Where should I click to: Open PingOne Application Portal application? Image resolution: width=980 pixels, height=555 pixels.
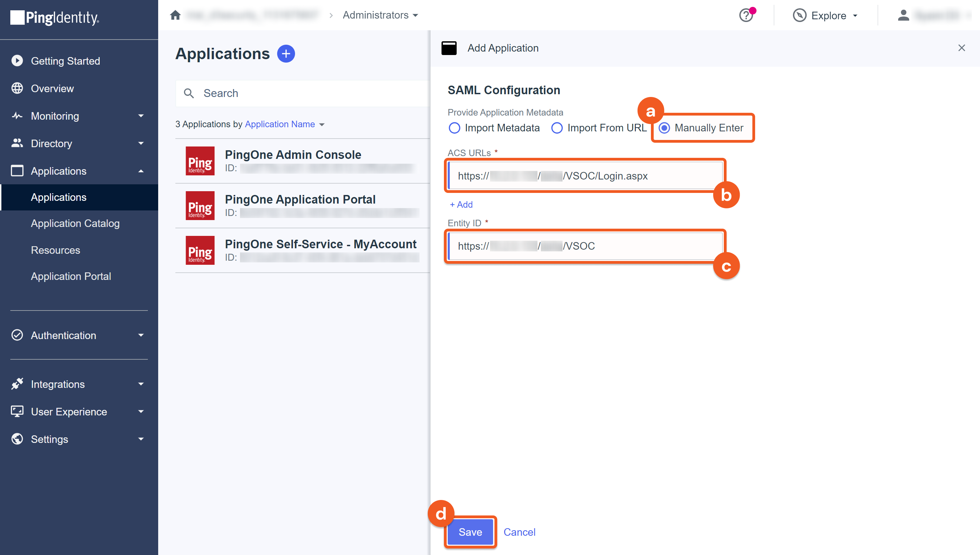[302, 205]
